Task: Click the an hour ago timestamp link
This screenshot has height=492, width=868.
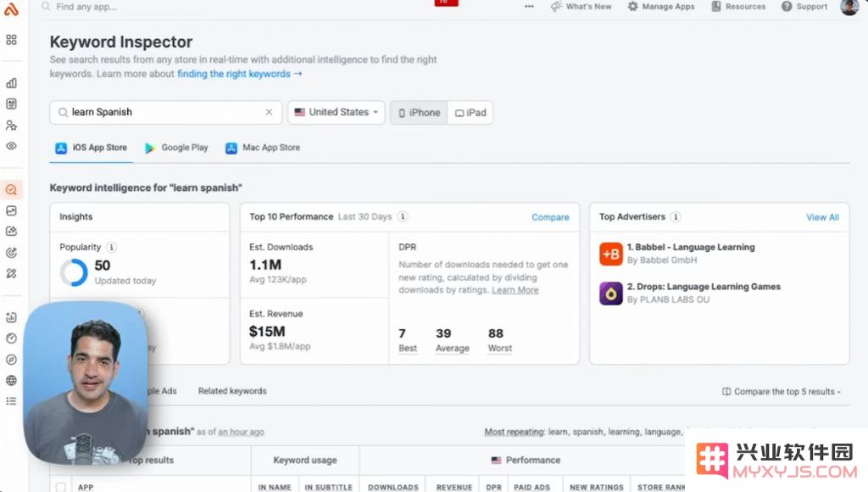Action: pos(241,432)
